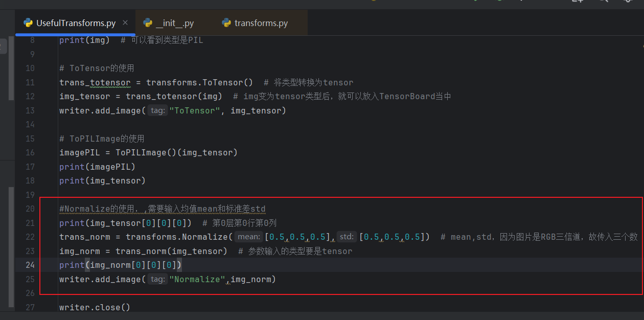This screenshot has height=320, width=644.
Task: Click 'img_norm = trans_norm(img_tensor)' on line 23
Action: (143, 251)
